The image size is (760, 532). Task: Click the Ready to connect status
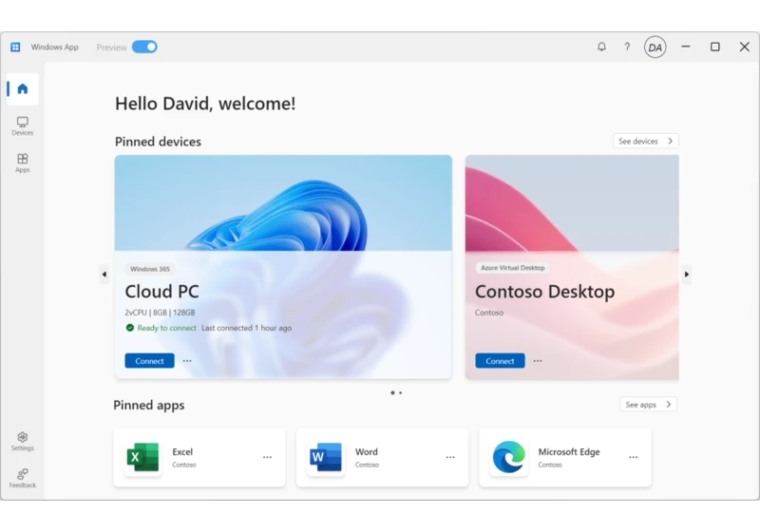click(161, 328)
